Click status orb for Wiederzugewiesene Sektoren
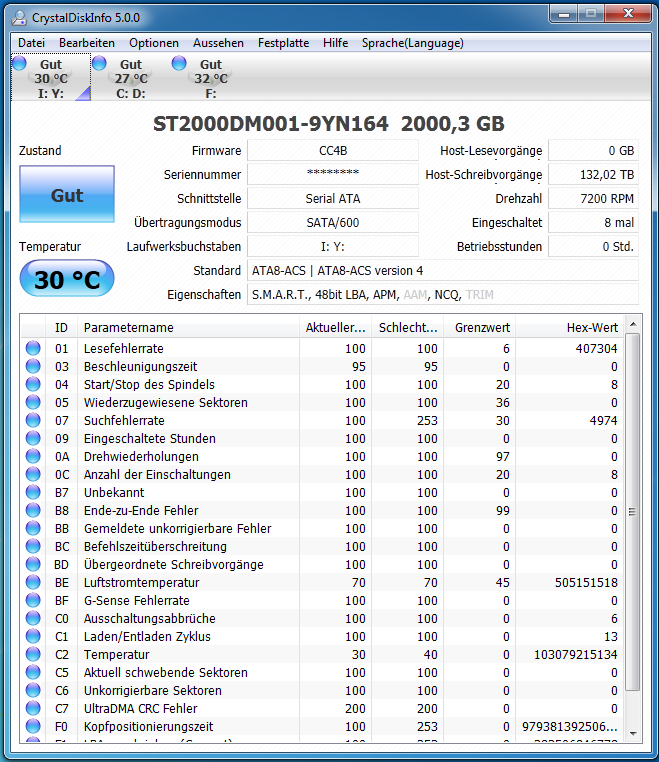The height and width of the screenshot is (762, 659). coord(33,402)
